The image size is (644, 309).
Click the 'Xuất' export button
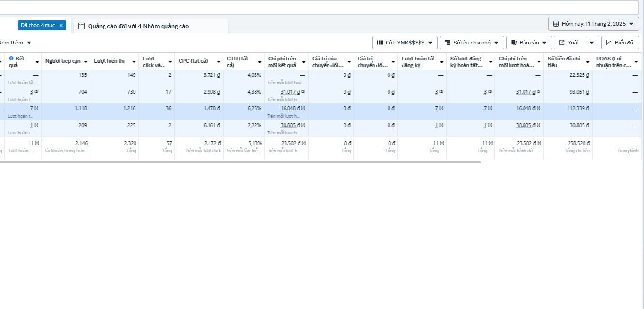click(x=569, y=43)
